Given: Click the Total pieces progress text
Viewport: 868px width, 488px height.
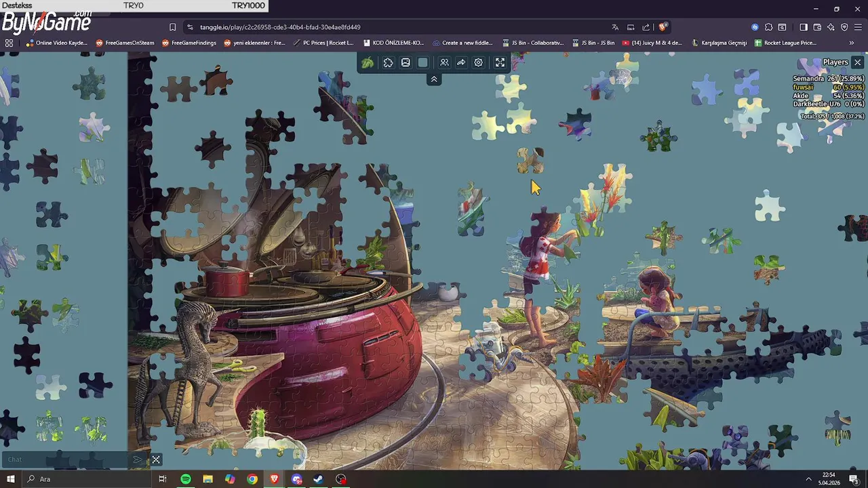Looking at the screenshot, I should pos(832,117).
